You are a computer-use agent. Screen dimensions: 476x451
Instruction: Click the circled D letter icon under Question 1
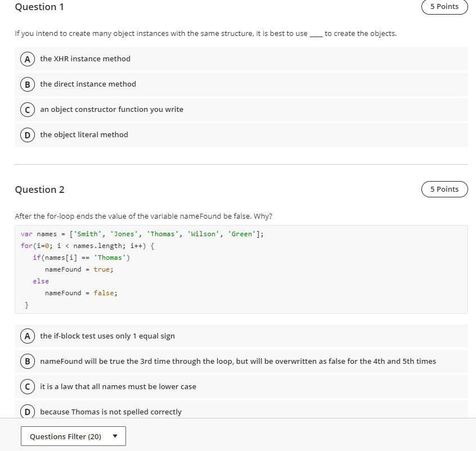[27, 134]
